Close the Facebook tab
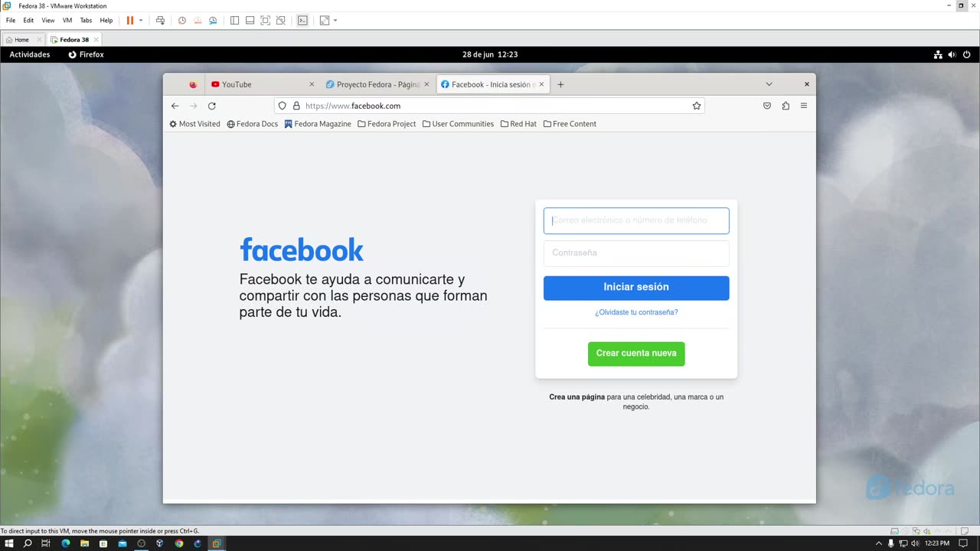This screenshot has height=551, width=980. click(x=541, y=85)
